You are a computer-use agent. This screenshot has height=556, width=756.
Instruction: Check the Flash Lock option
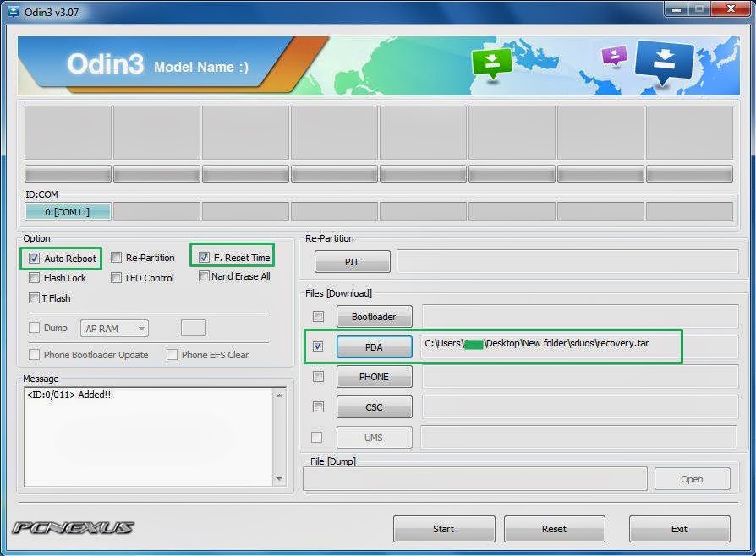tap(34, 277)
